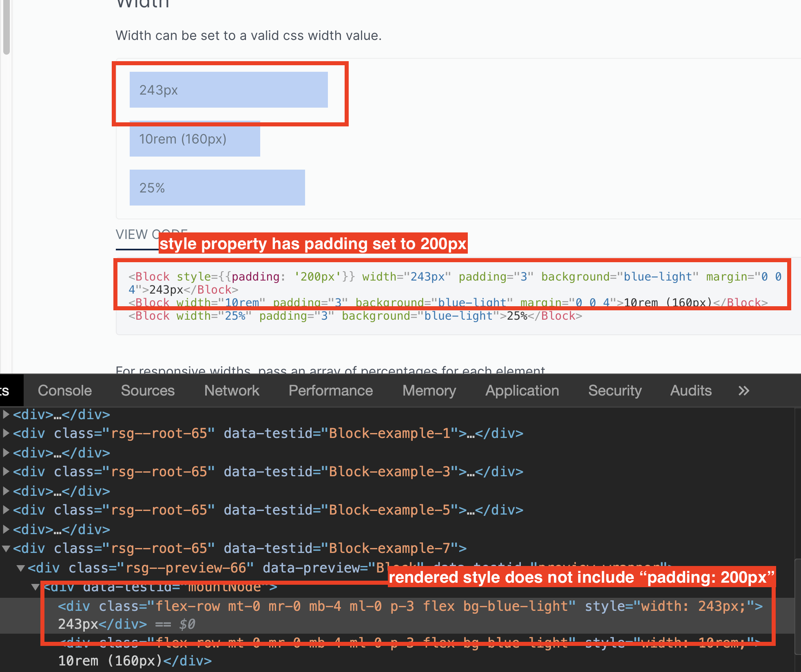Open the Sources panel

coord(147,390)
